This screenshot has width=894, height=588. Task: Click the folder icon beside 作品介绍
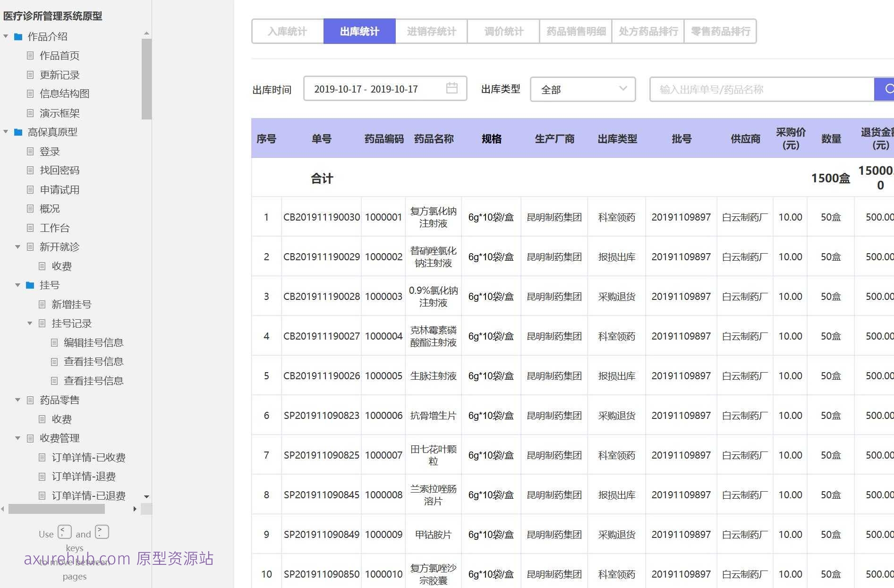[17, 36]
